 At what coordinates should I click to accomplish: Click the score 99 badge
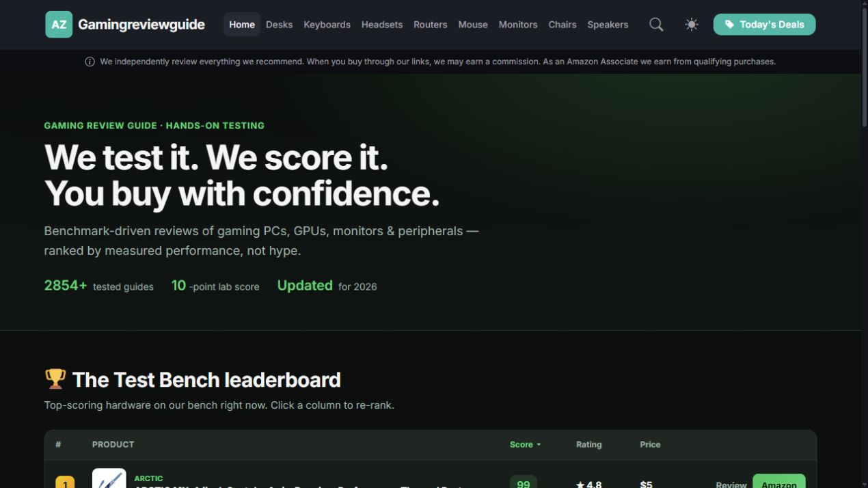coord(524,482)
